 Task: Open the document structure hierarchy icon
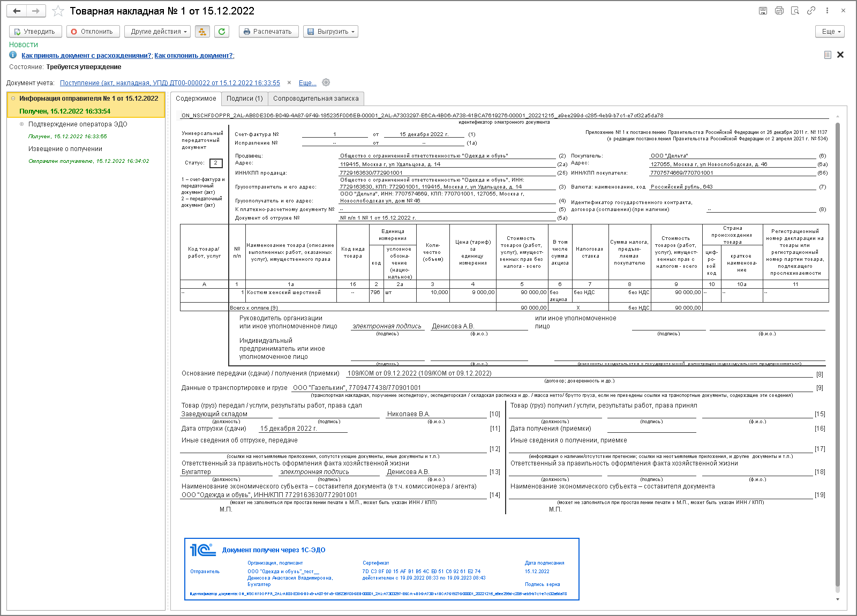click(x=202, y=32)
